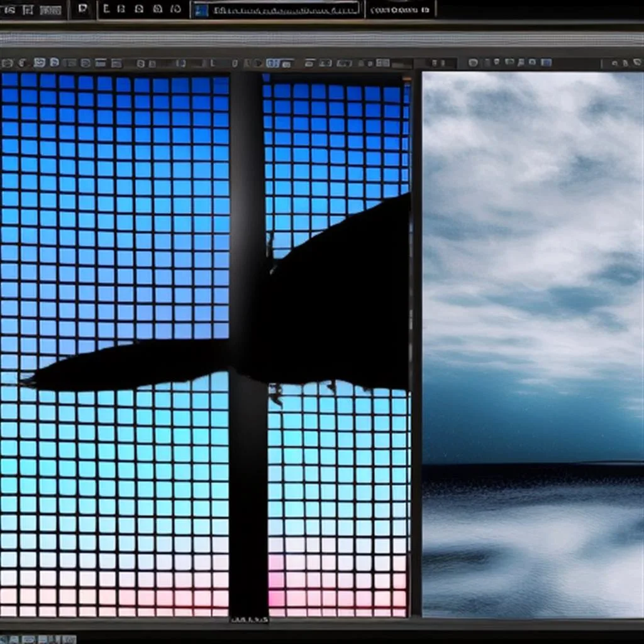Open the dropdown box right of the address field
This screenshot has width=644, height=644.
pos(400,9)
